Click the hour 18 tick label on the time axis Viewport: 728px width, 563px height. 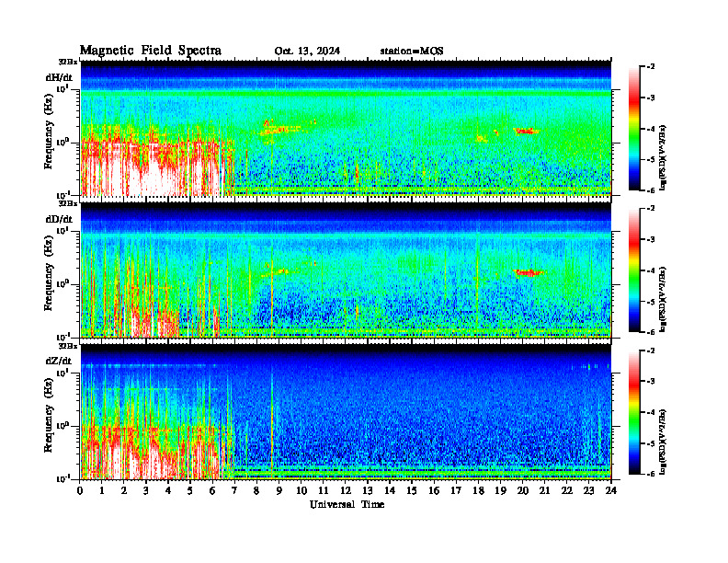[478, 490]
